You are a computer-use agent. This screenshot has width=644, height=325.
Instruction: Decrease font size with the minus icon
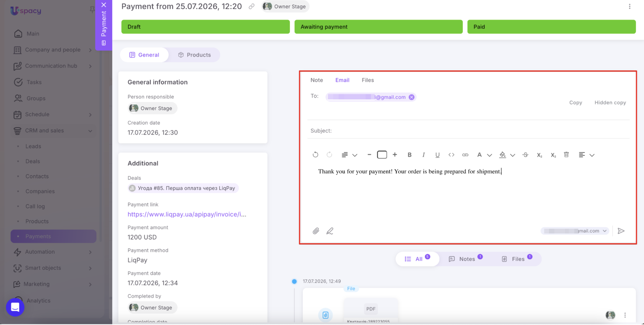click(369, 155)
